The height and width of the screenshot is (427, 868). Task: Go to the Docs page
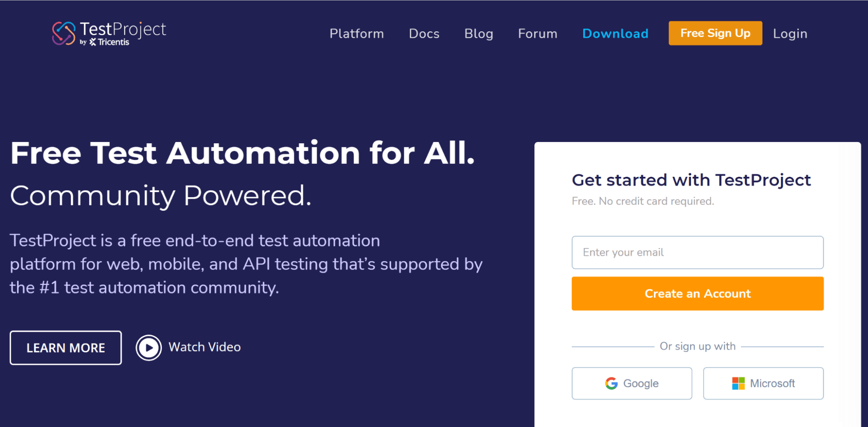tap(424, 33)
